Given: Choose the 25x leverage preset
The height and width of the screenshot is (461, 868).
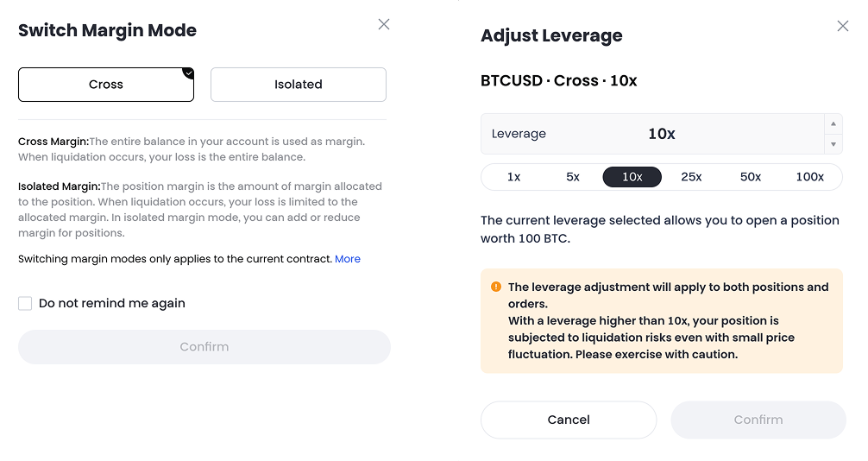Looking at the screenshot, I should point(691,177).
